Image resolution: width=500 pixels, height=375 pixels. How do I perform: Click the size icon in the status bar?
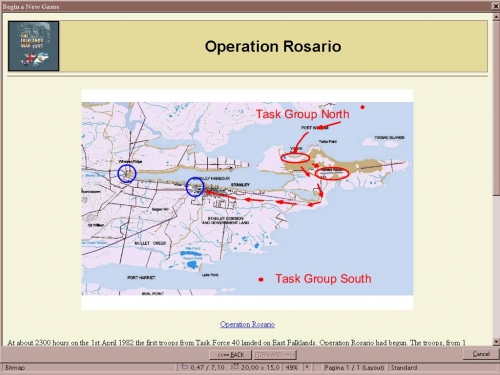tap(235, 367)
